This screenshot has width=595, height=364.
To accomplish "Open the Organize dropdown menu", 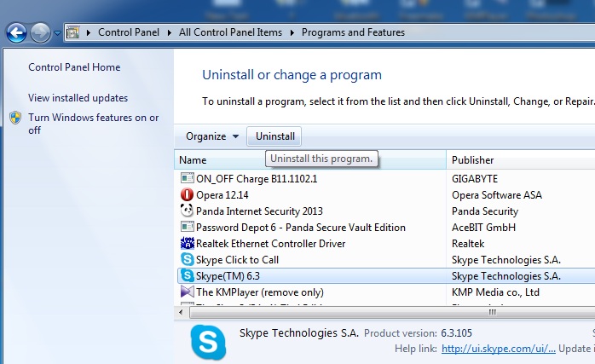I will tap(212, 136).
